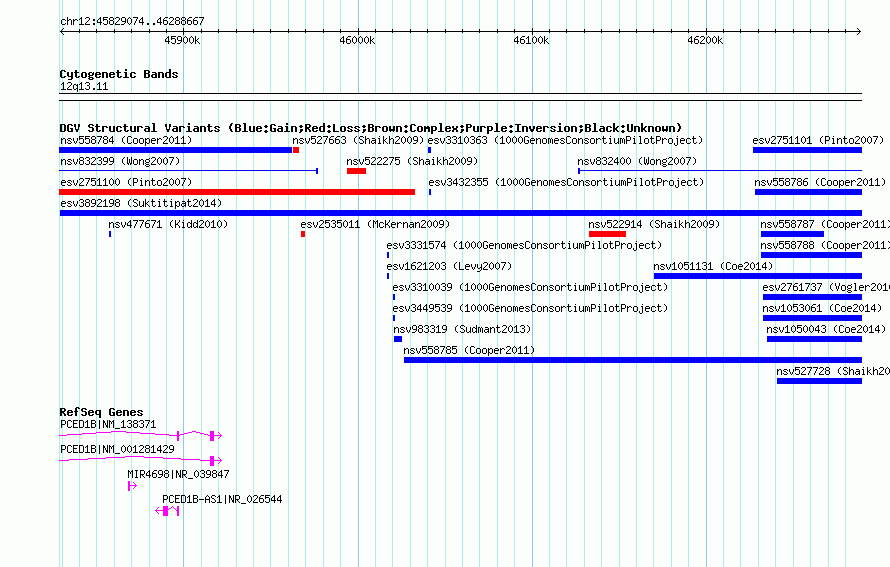This screenshot has height=567, width=890.
Task: Click the blue nsv1051131 (Coe2014) gain bar
Action: tap(758, 276)
